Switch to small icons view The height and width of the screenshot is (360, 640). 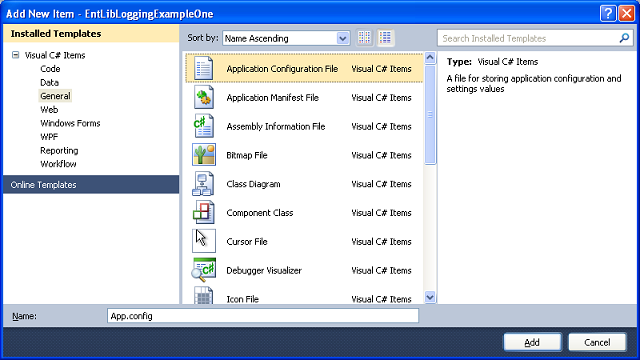point(364,38)
